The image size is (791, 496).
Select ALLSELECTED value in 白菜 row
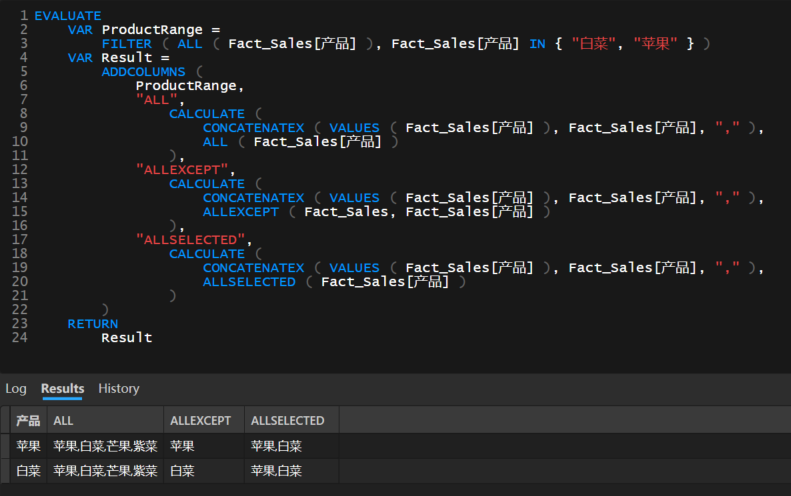pos(292,471)
